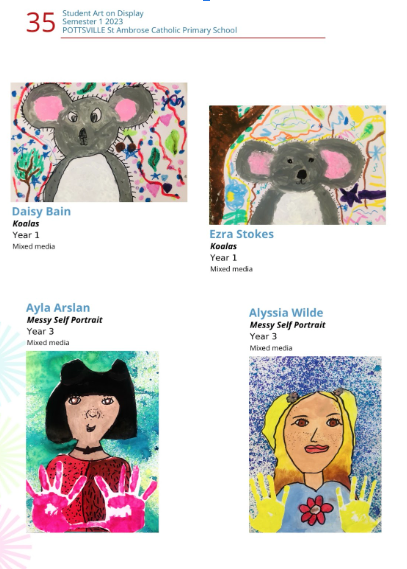Click Year 3 label under Alyssia Wilde
This screenshot has height=569, width=407.
click(x=263, y=336)
